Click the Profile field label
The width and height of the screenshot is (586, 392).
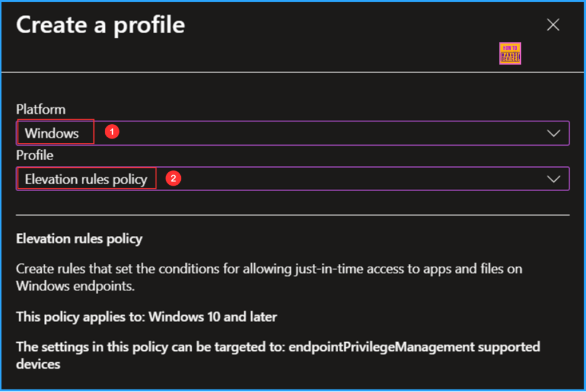(x=34, y=155)
